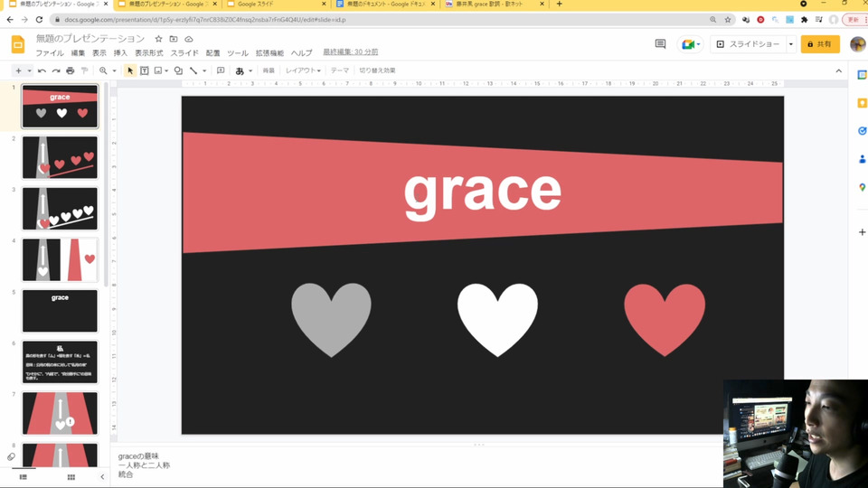Screen dimensions: 868x488
Task: Open line type dropdown arrow
Action: point(204,70)
